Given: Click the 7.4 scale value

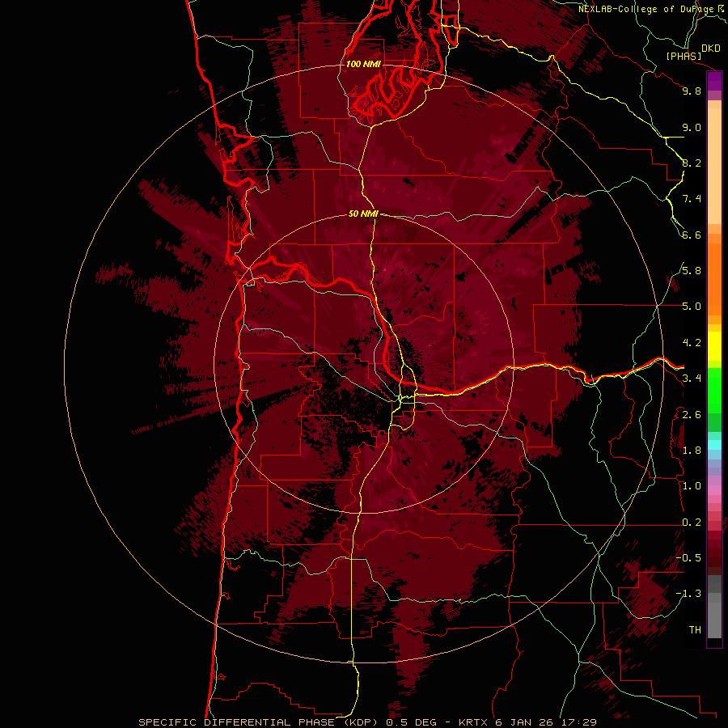Looking at the screenshot, I should pos(692,199).
